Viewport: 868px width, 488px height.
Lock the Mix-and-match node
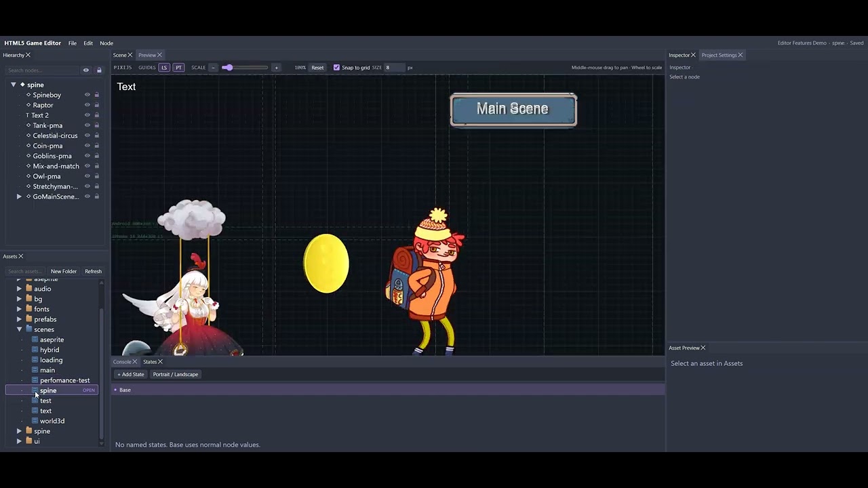(x=97, y=166)
